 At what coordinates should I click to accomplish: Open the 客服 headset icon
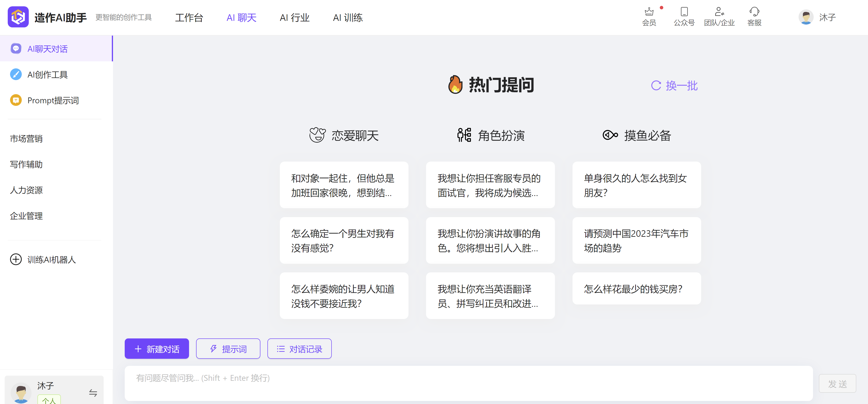point(754,12)
